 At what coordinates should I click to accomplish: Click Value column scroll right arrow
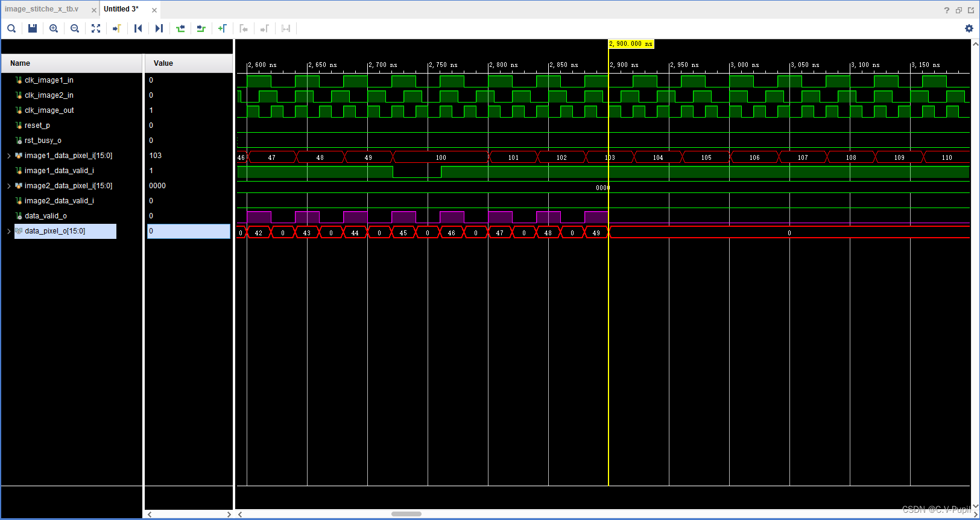[x=229, y=515]
